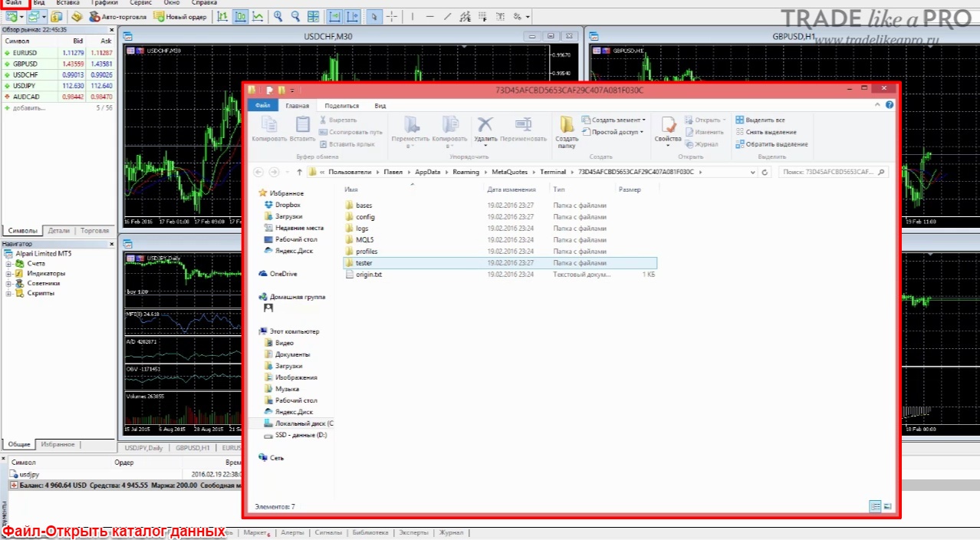The height and width of the screenshot is (540, 980).
Task: Select the line chart icon
Action: pyautogui.click(x=258, y=16)
